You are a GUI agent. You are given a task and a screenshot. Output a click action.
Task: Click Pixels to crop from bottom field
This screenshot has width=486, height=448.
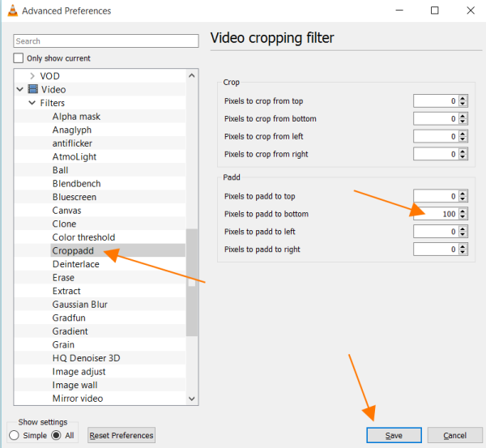(435, 118)
